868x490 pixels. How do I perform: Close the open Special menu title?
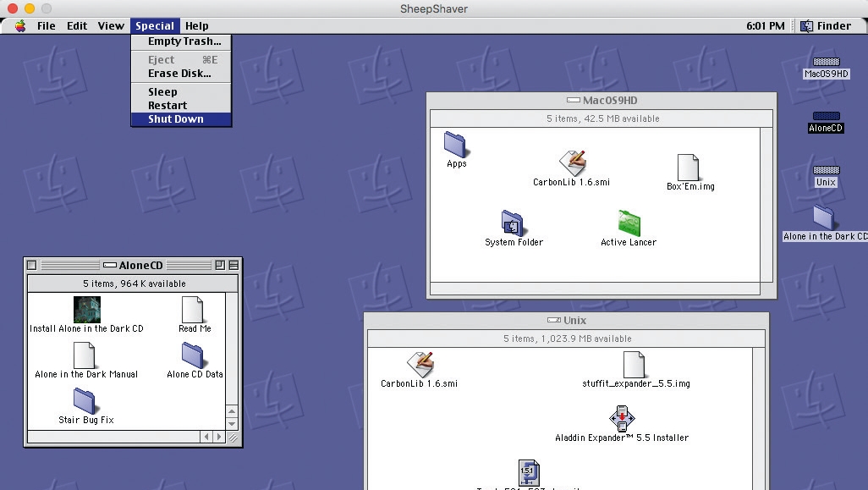155,26
